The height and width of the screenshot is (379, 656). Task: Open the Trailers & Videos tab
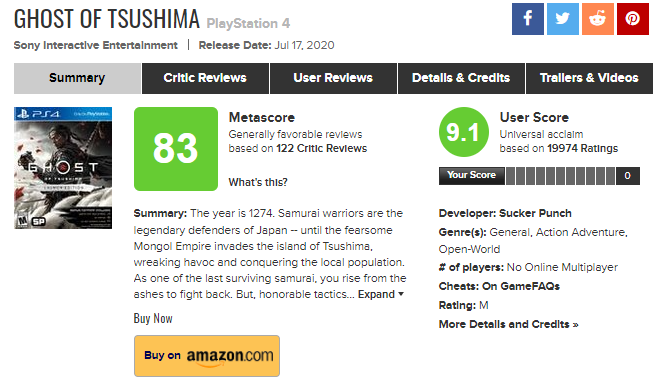(589, 78)
